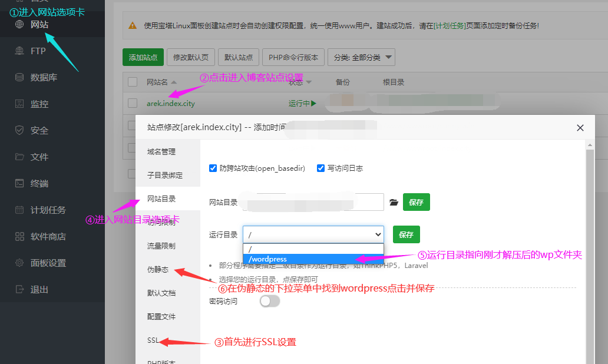The image size is (608, 364).
Task: Click the 终端 terminal icon
Action: (x=19, y=183)
